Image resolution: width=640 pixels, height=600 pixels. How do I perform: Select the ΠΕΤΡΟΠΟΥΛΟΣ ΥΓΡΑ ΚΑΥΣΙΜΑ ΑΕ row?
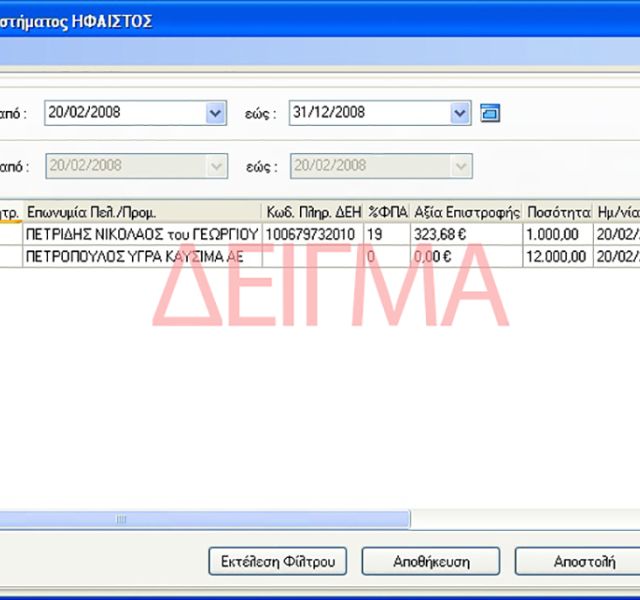[x=142, y=256]
